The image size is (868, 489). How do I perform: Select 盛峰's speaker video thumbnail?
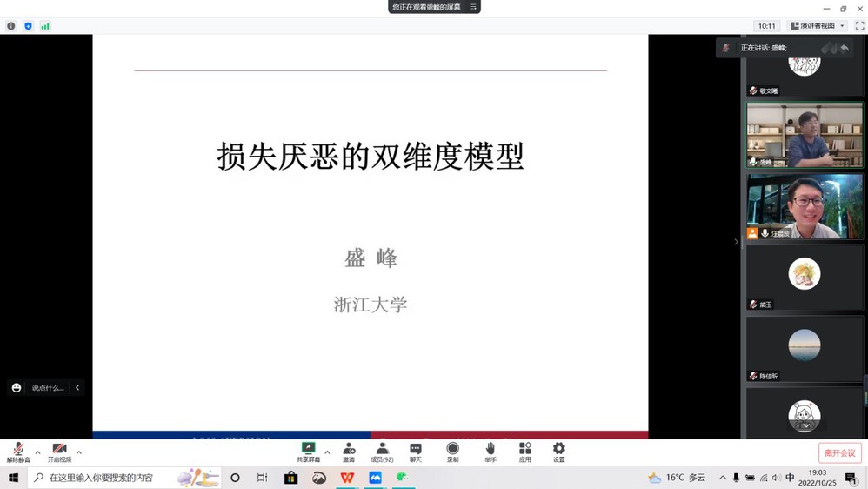pyautogui.click(x=805, y=135)
